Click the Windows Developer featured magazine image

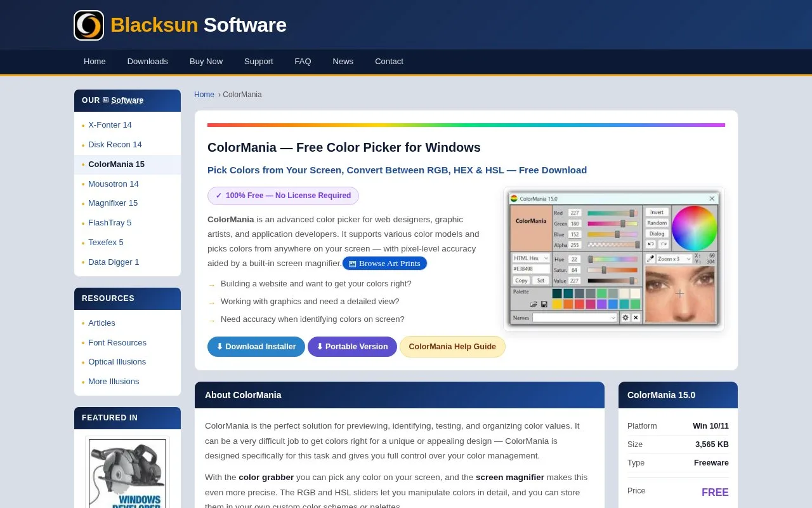pos(128,472)
